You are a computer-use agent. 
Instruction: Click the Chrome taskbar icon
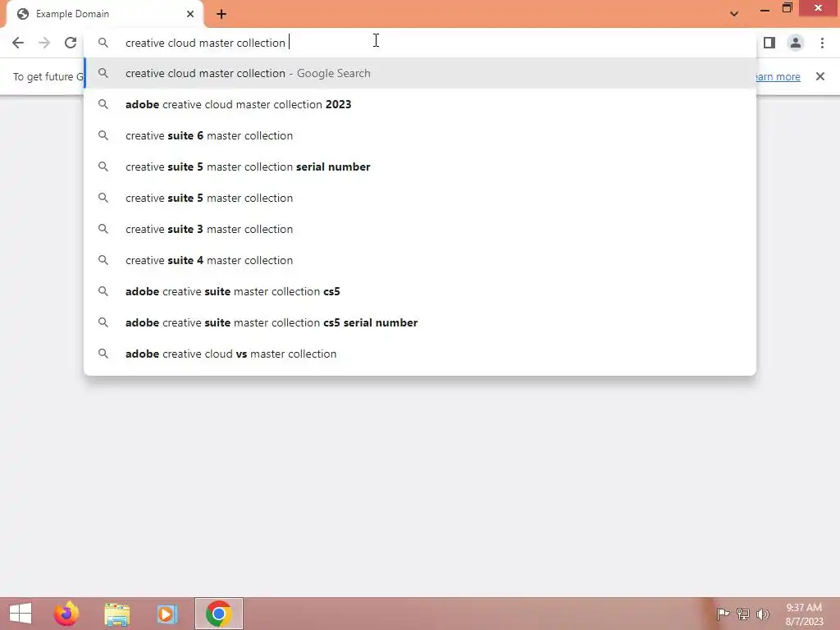click(218, 614)
